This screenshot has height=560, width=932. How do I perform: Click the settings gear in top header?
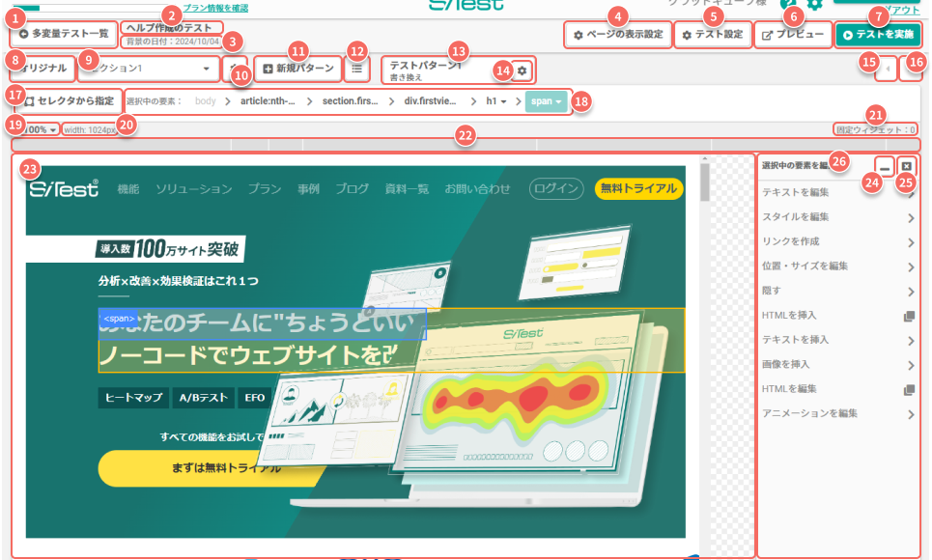pyautogui.click(x=814, y=5)
